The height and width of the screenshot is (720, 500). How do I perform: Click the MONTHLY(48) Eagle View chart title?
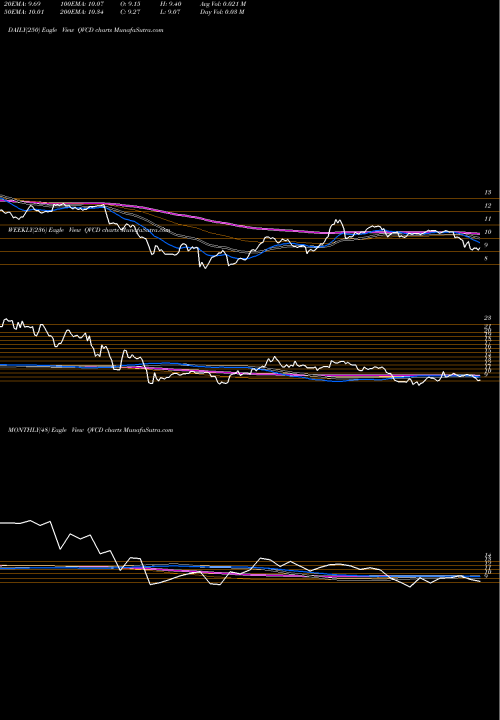pos(90,430)
